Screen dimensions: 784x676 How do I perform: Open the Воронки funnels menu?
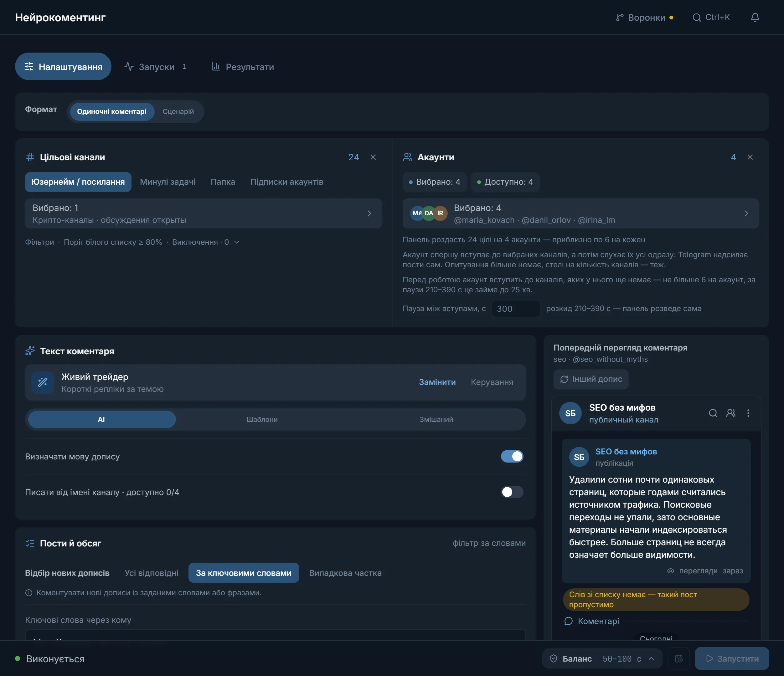click(x=644, y=18)
